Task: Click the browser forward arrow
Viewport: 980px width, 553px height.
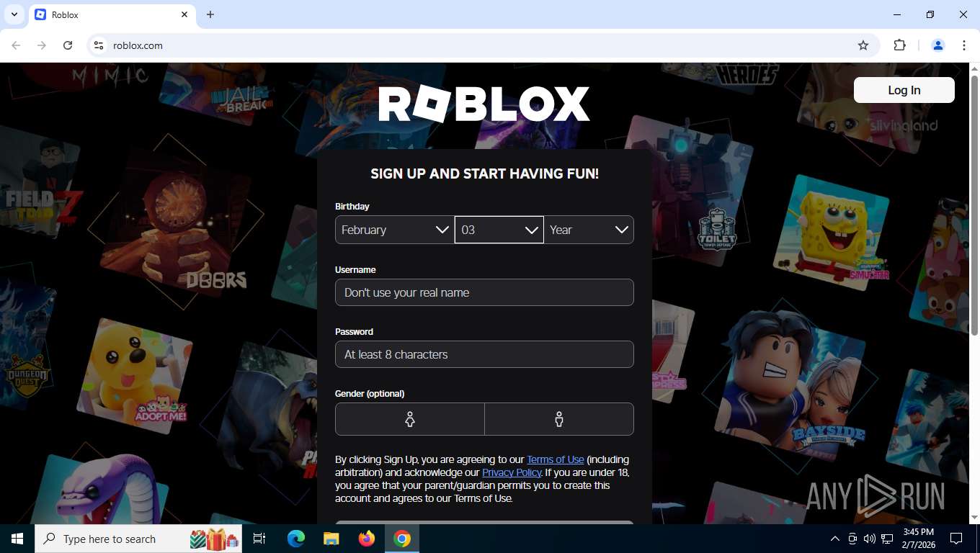Action: [x=42, y=45]
